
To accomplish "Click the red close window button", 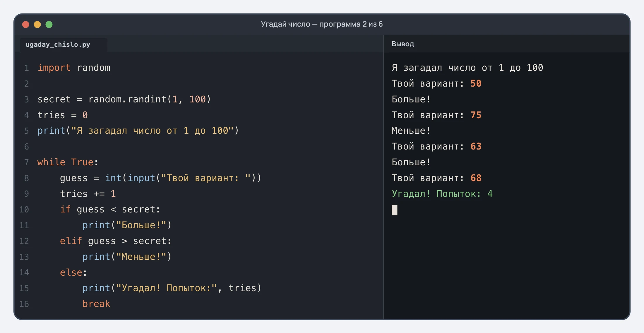I will tap(26, 25).
